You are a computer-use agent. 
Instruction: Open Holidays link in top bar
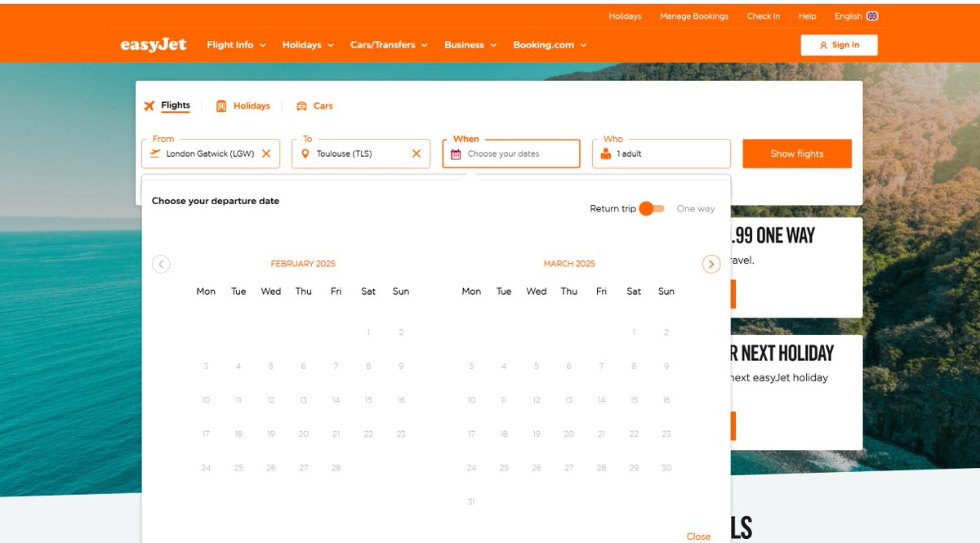(x=625, y=16)
